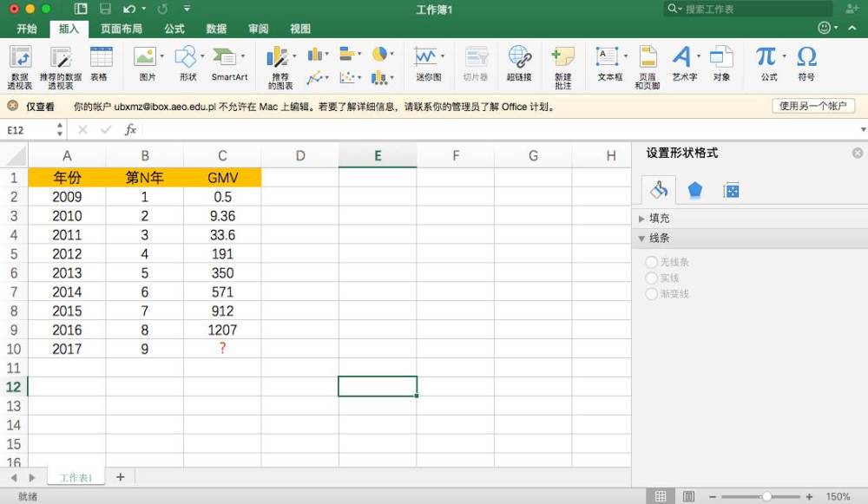Select the 实线 radio option

coord(651,278)
